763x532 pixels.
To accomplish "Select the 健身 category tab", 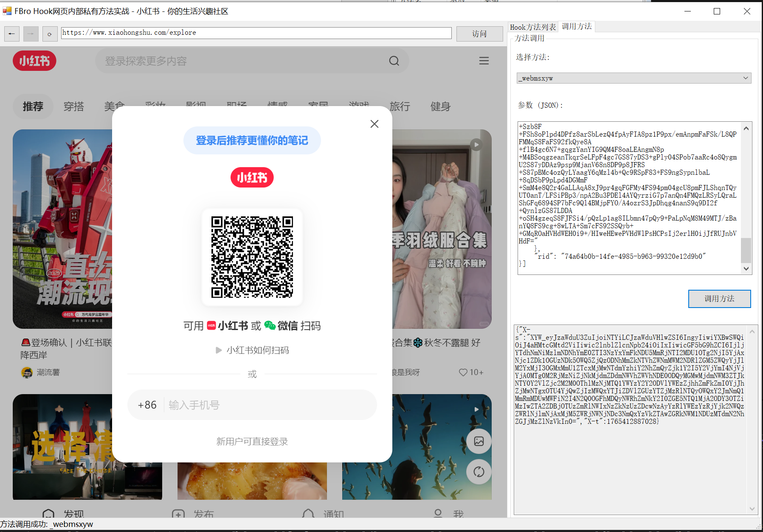I will pyautogui.click(x=441, y=106).
